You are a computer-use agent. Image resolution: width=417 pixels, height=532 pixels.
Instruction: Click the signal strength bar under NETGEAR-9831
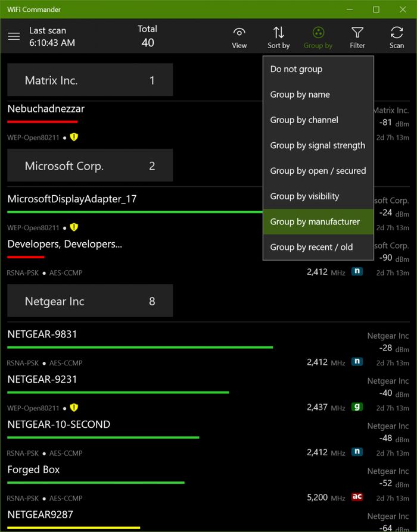(139, 347)
